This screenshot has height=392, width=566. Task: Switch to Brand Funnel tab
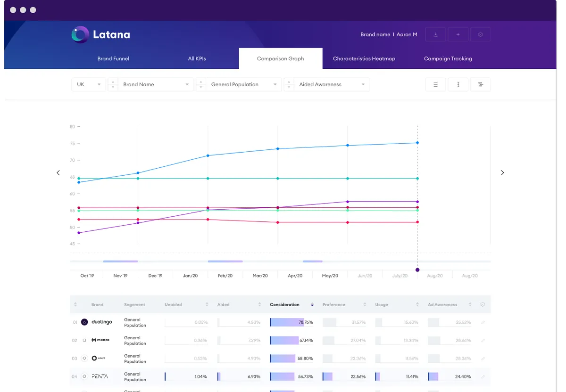pos(113,59)
